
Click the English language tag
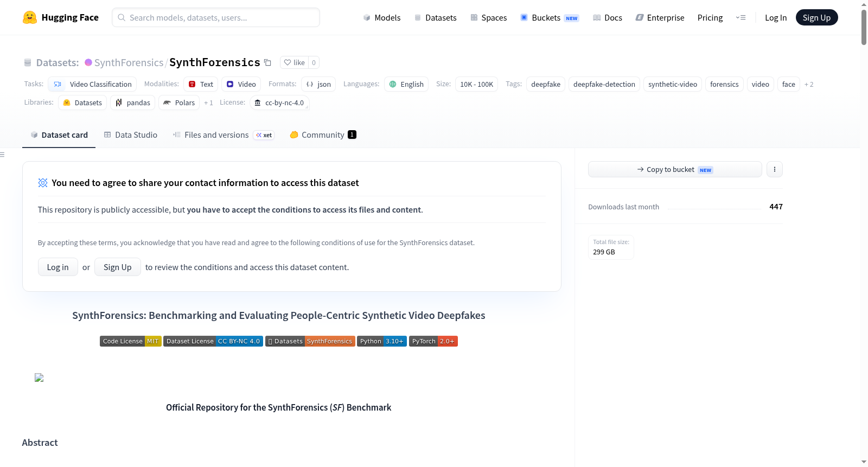click(406, 84)
